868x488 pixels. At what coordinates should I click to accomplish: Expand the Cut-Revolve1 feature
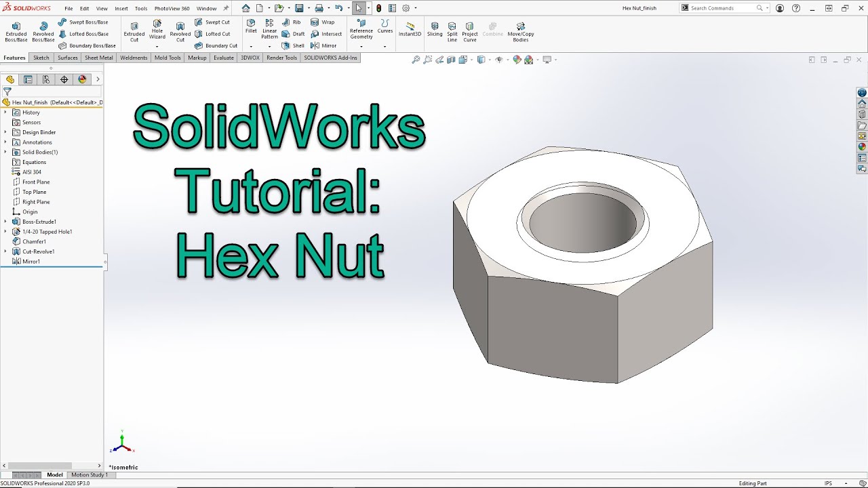point(5,251)
